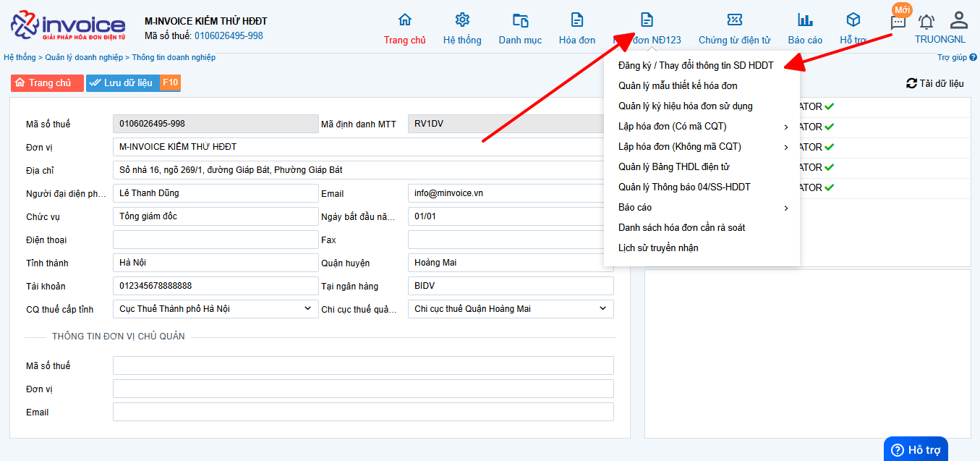Open the Hệ thống gear icon

click(x=462, y=20)
